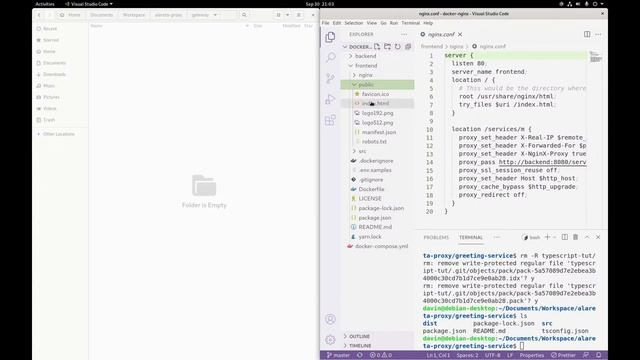Switch to the PROBLEMS panel tab

coord(436,237)
